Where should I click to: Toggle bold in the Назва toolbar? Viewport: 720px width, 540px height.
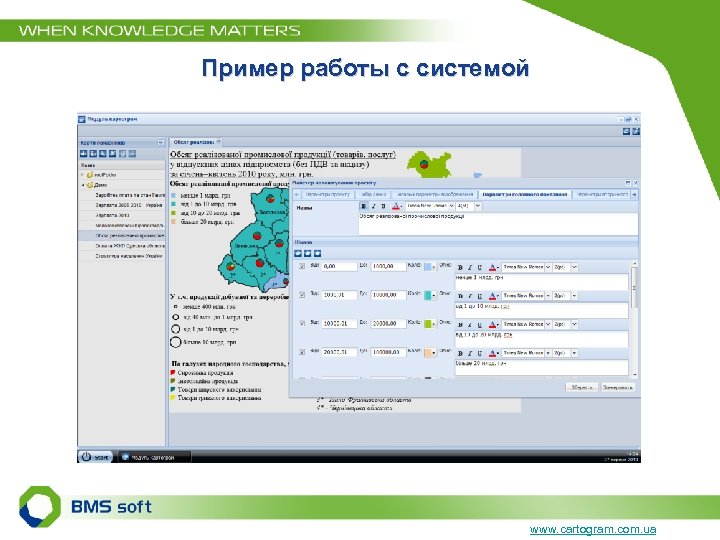364,206
